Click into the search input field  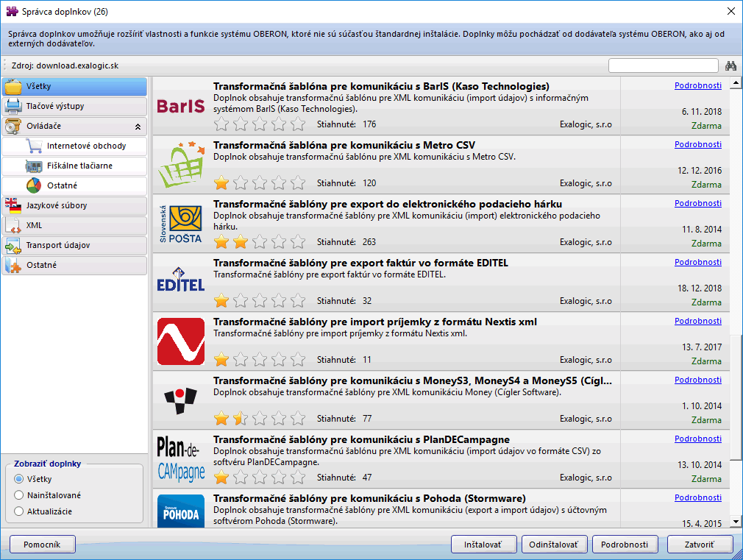tap(664, 65)
